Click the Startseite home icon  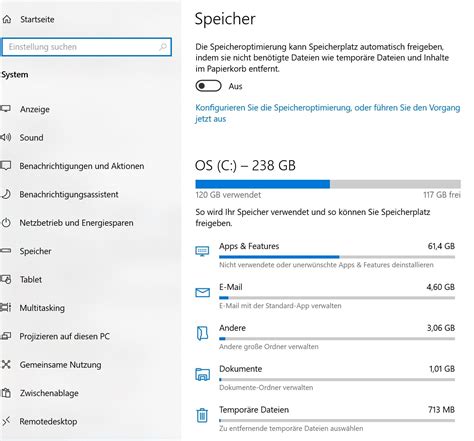7,19
